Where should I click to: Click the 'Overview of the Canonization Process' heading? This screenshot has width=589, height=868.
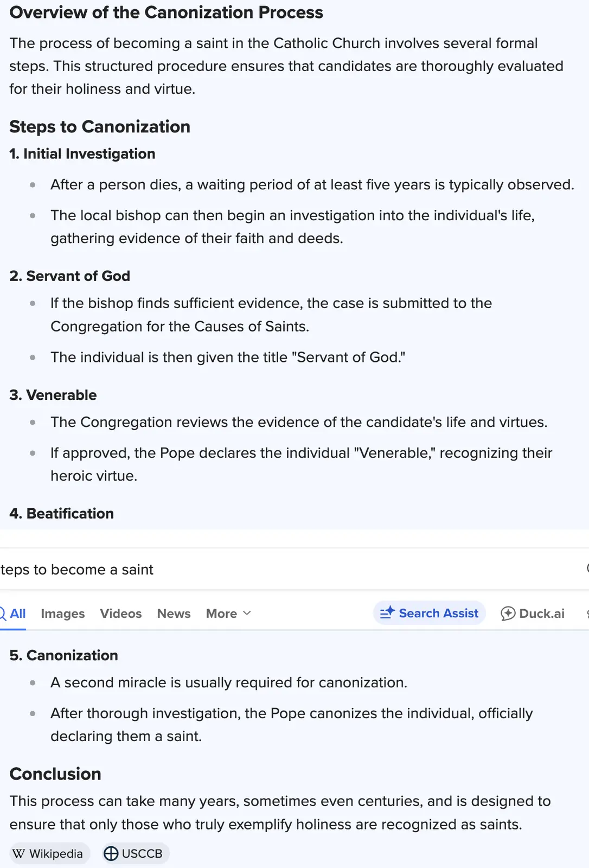(166, 12)
